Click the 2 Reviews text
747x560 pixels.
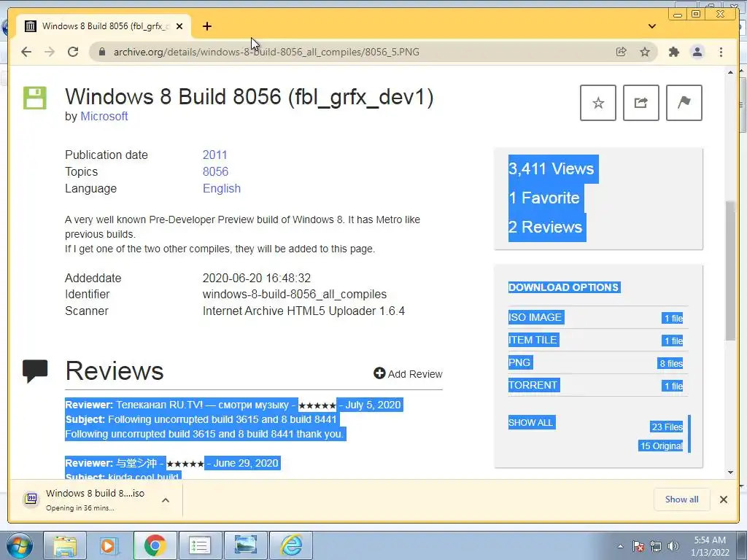(x=546, y=227)
